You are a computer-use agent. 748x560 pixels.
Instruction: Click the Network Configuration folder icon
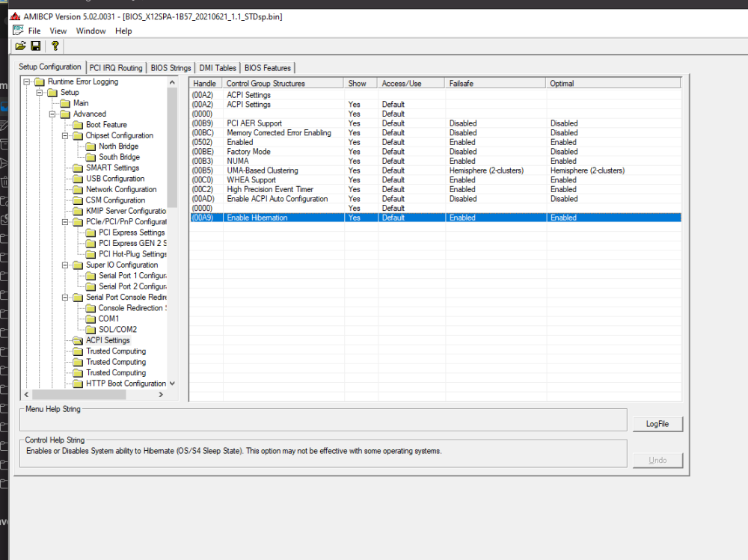79,190
